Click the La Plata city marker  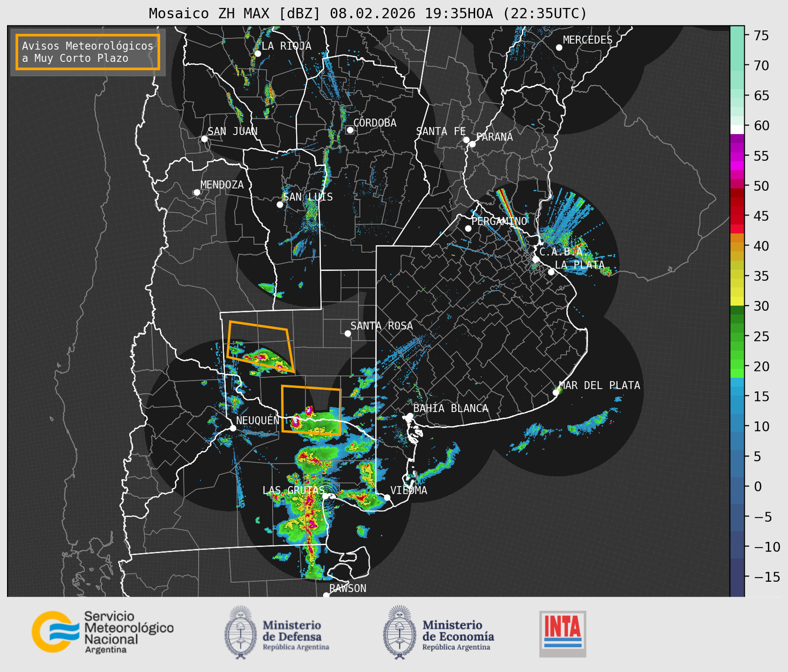click(551, 272)
